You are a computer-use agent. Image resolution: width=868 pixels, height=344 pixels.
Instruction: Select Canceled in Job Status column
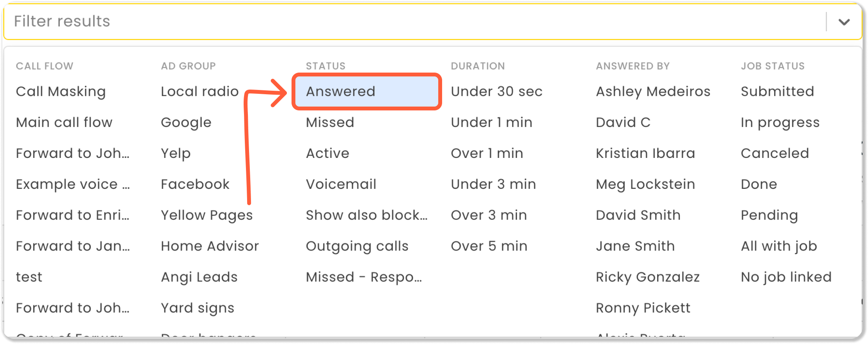(x=775, y=153)
